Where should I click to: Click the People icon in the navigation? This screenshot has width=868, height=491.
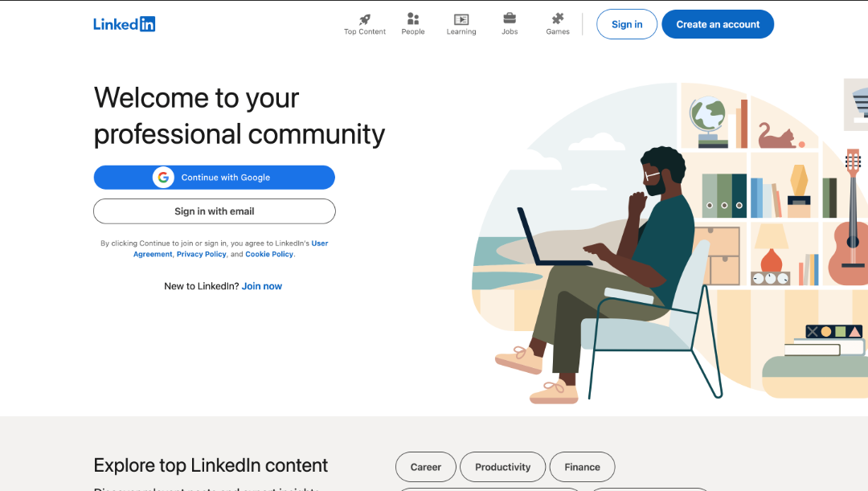[412, 18]
